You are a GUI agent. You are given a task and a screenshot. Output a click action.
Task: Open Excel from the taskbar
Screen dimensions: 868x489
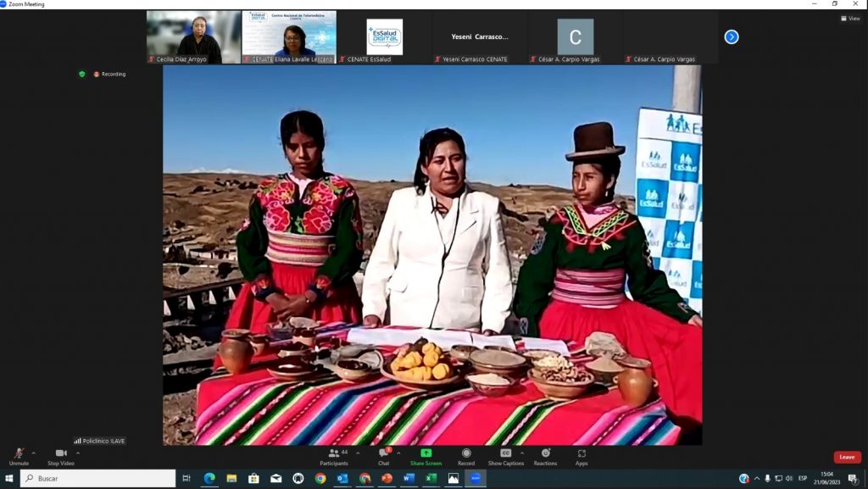431,479
